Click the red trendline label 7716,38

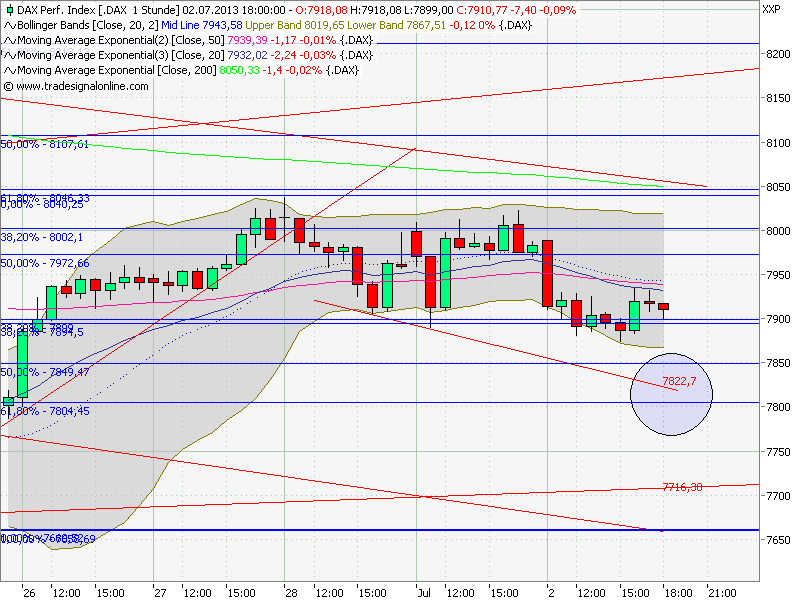pyautogui.click(x=682, y=487)
